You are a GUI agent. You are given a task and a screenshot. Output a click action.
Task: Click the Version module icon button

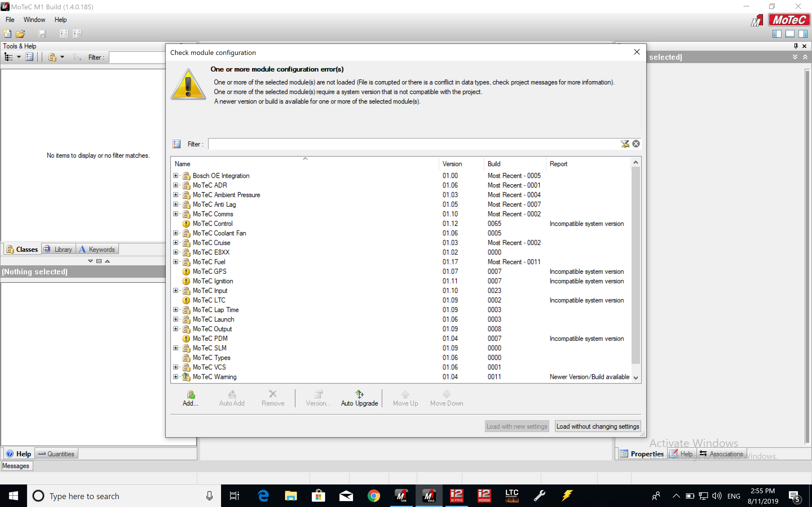[317, 398]
